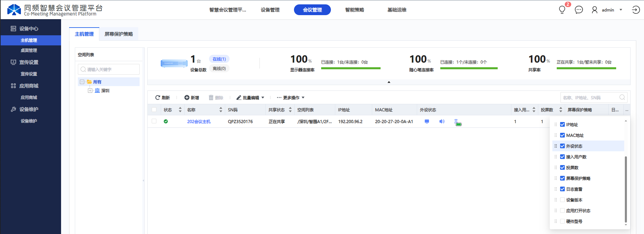The width and height of the screenshot is (644, 234).
Task: Click the display peripheral status icon
Action: pyautogui.click(x=427, y=121)
